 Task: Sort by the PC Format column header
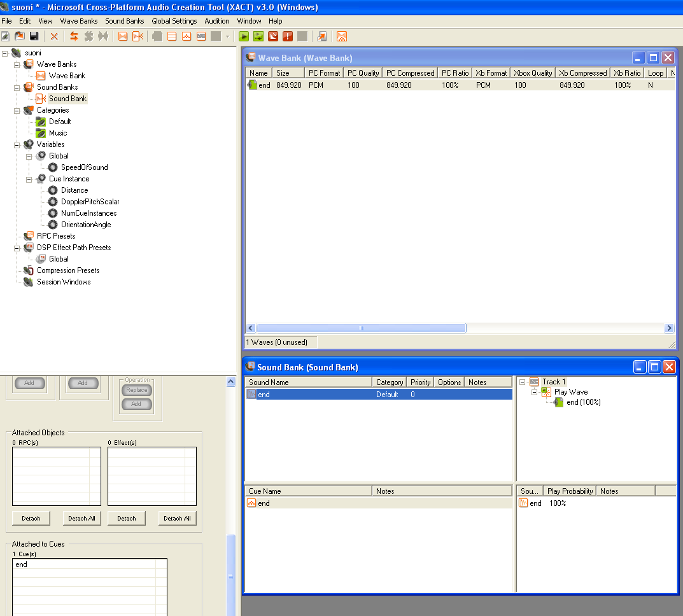(324, 73)
